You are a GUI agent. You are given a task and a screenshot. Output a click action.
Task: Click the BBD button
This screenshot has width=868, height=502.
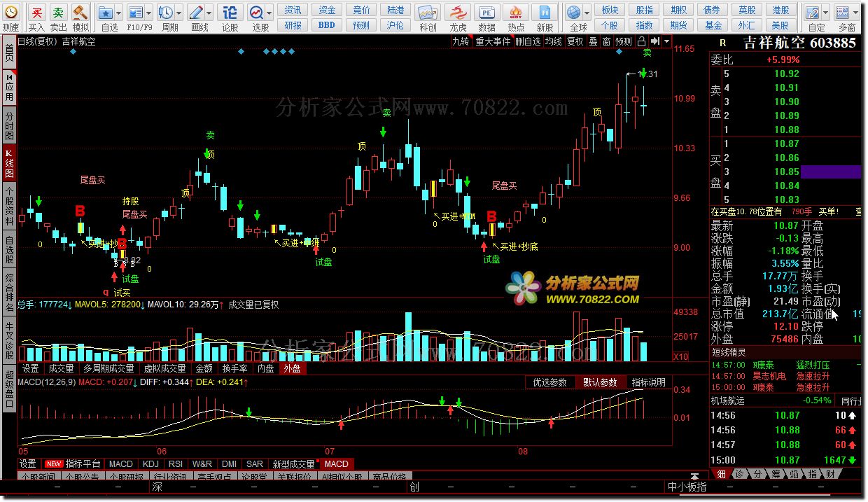pos(326,25)
